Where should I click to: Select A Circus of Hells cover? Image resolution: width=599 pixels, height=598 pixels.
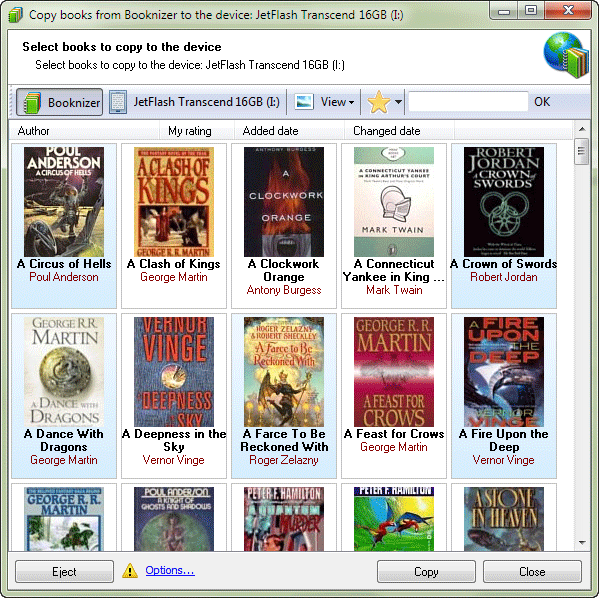coord(64,202)
